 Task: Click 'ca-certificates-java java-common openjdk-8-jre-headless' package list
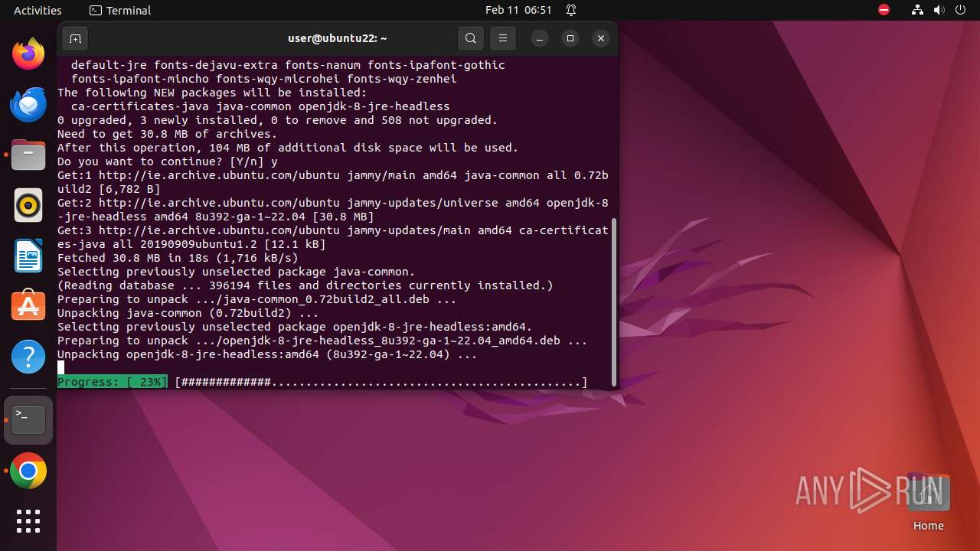260,106
